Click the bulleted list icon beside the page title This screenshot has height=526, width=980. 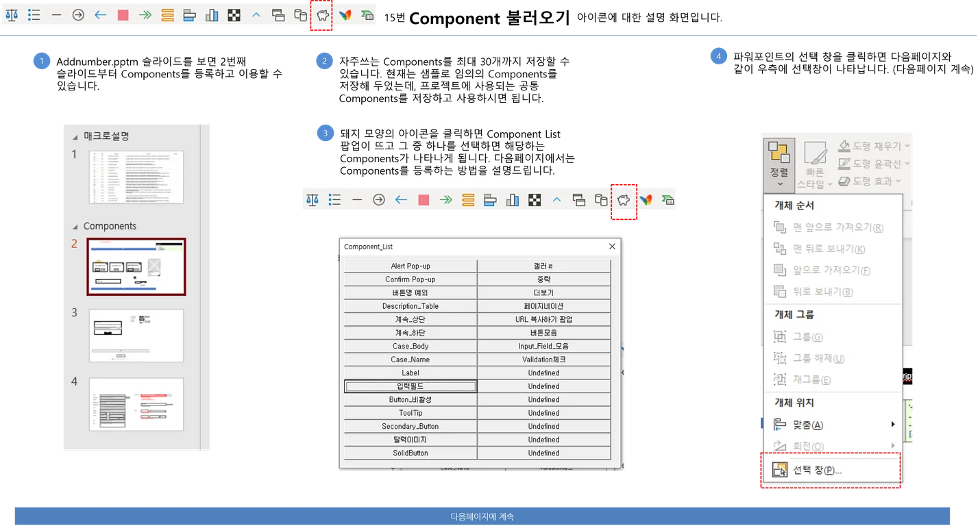pos(34,14)
